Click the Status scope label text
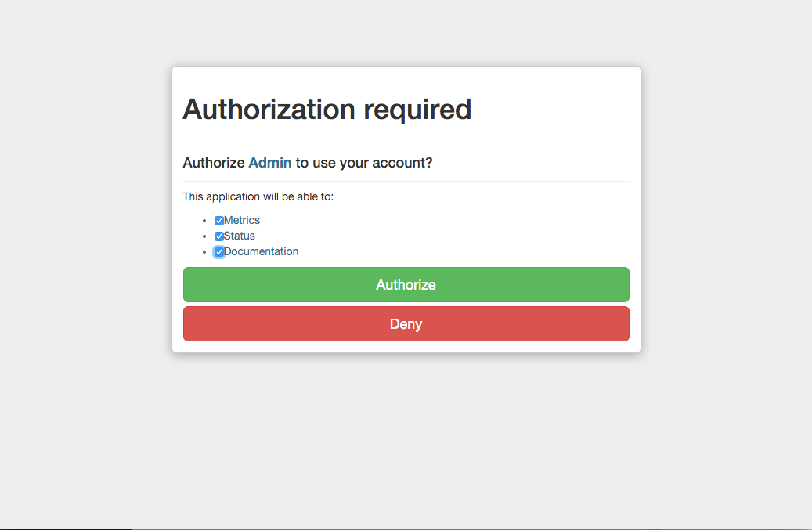This screenshot has width=812, height=530. [240, 236]
